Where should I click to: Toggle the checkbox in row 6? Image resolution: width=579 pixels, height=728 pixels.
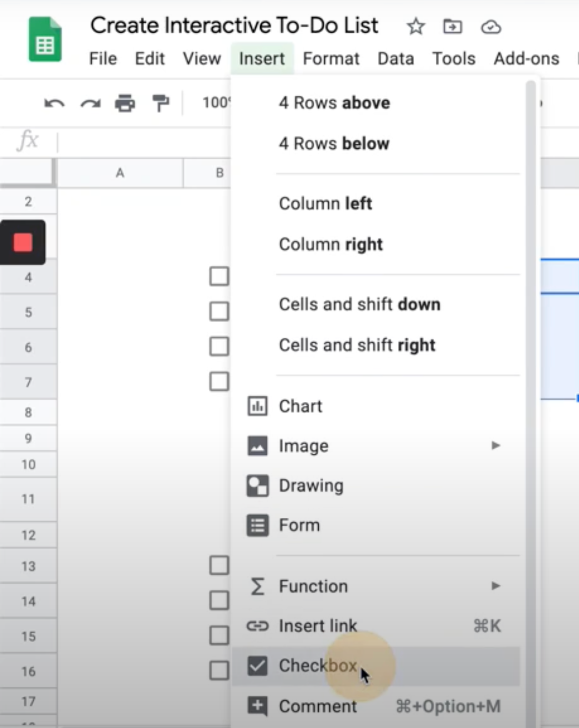click(219, 346)
